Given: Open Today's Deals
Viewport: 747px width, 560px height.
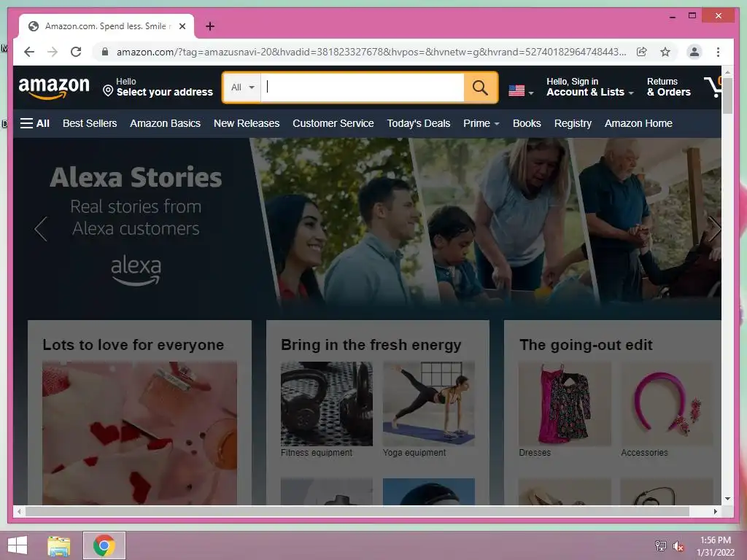Looking at the screenshot, I should pyautogui.click(x=418, y=123).
